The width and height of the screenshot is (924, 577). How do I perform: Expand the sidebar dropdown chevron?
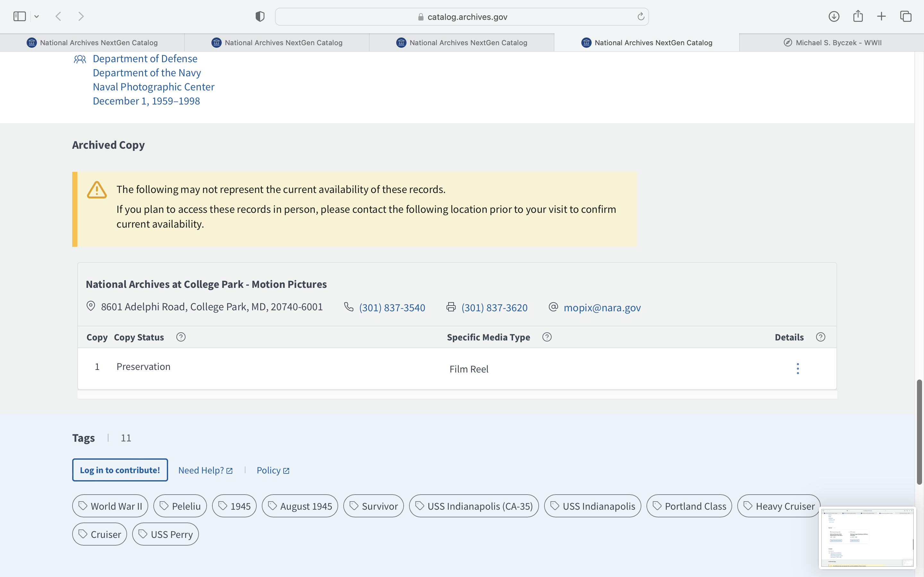point(37,16)
